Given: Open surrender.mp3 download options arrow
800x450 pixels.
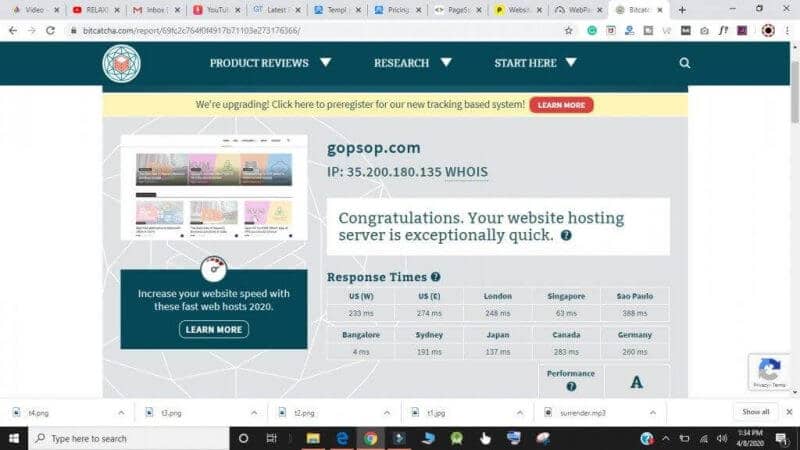Looking at the screenshot, I should tap(653, 412).
